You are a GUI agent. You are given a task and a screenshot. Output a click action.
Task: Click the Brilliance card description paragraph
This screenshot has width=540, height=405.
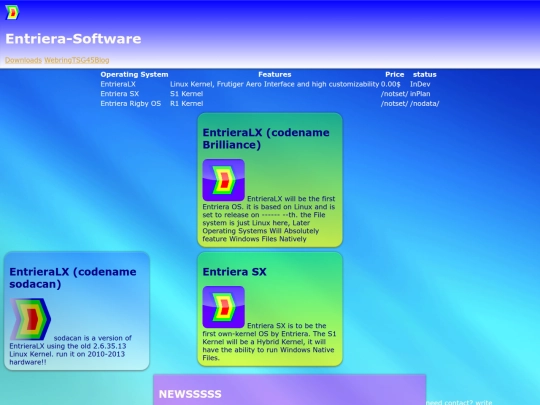tap(269, 219)
